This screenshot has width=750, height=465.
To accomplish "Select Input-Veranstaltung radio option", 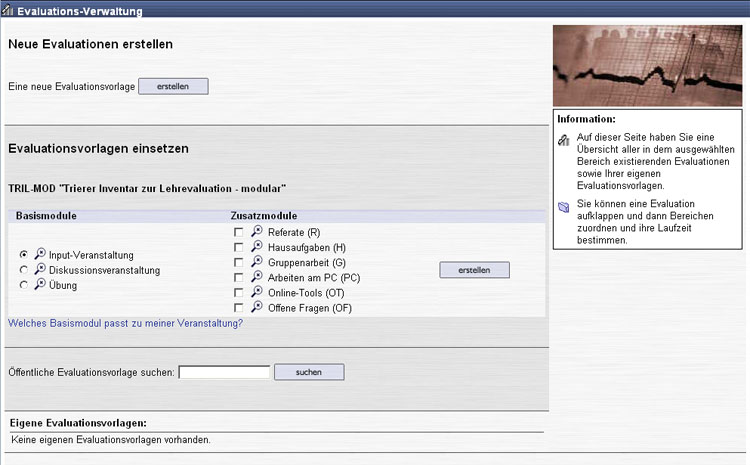I will [24, 255].
